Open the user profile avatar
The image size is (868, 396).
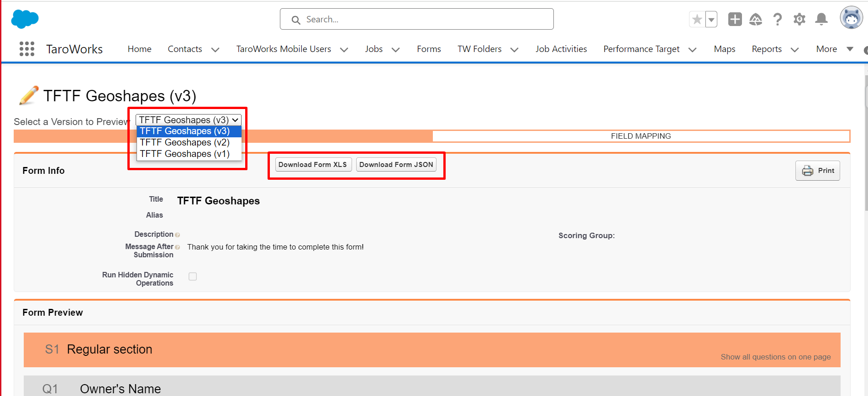point(851,18)
